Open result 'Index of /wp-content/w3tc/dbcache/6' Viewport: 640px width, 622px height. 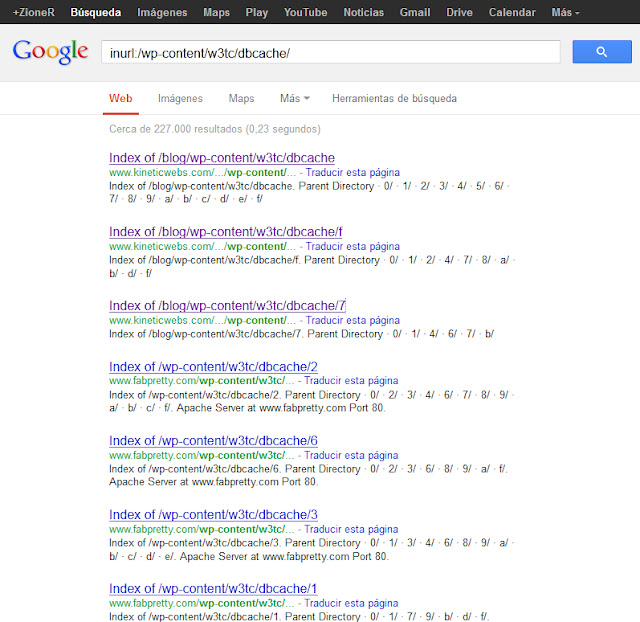coord(213,441)
